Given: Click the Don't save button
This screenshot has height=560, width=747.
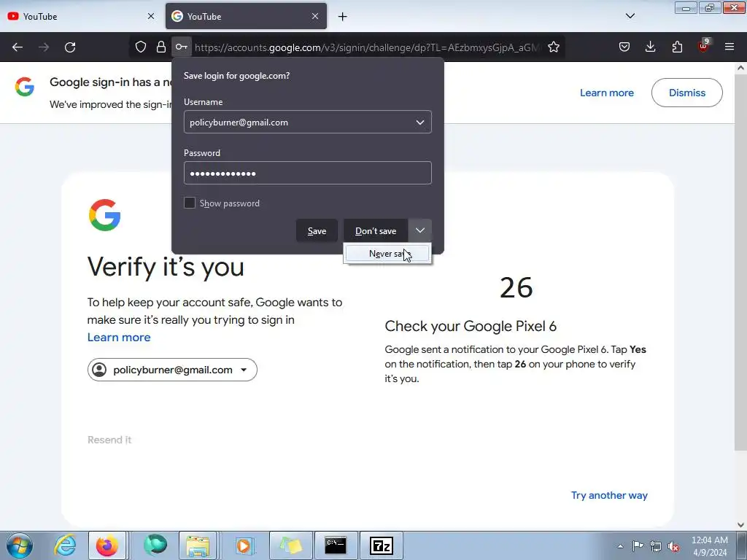Looking at the screenshot, I should tap(376, 231).
